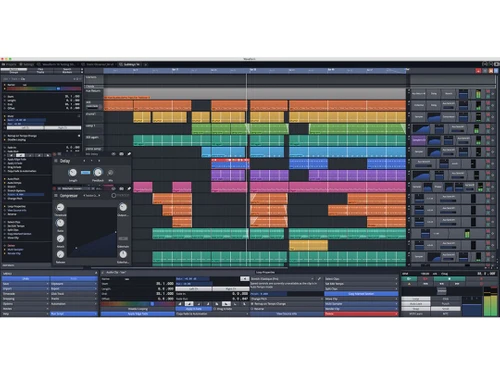Open the Export dropdown menu

click(74, 289)
